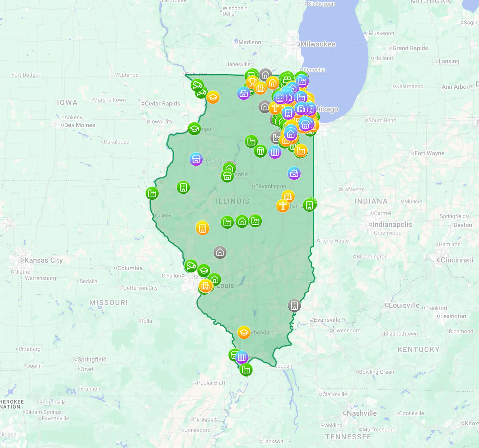Select the orange signpost marker near Champaign
Image resolution: width=479 pixels, height=448 pixels.
283,205
